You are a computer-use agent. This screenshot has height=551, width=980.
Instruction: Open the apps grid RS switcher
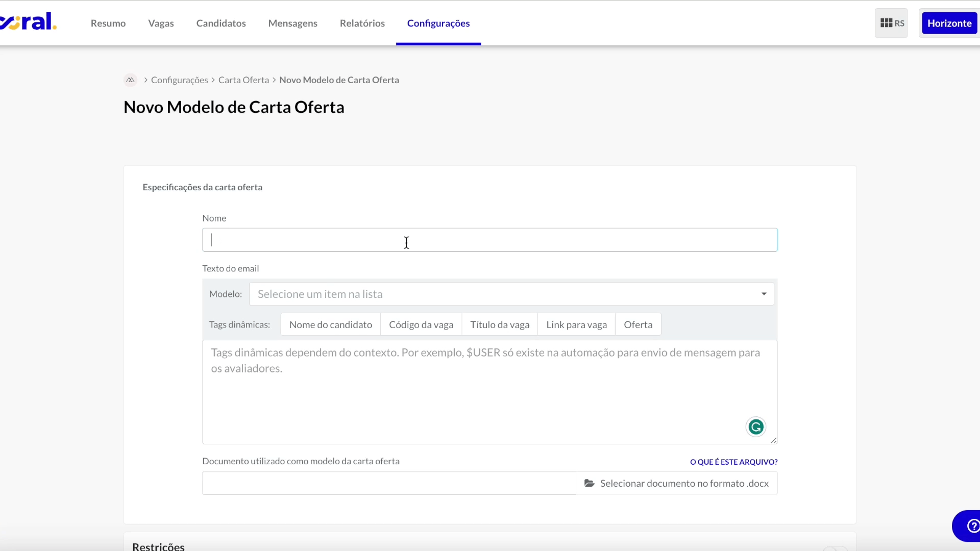click(891, 23)
